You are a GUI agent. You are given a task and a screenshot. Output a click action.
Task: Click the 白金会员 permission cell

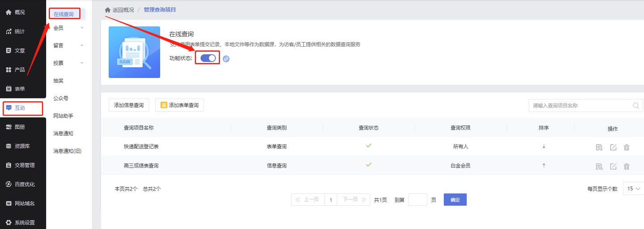click(x=460, y=166)
